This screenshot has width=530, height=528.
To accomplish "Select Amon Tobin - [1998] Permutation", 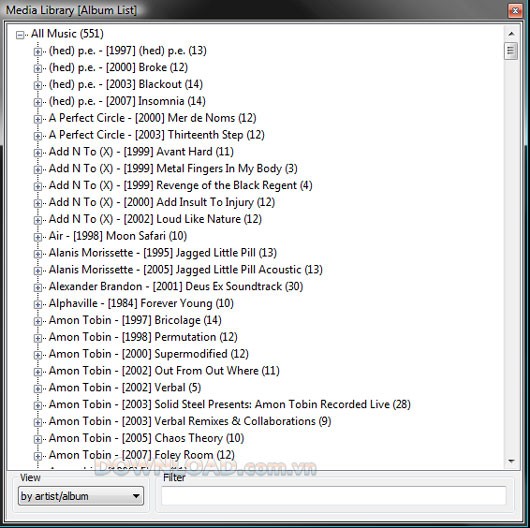I will (x=143, y=337).
